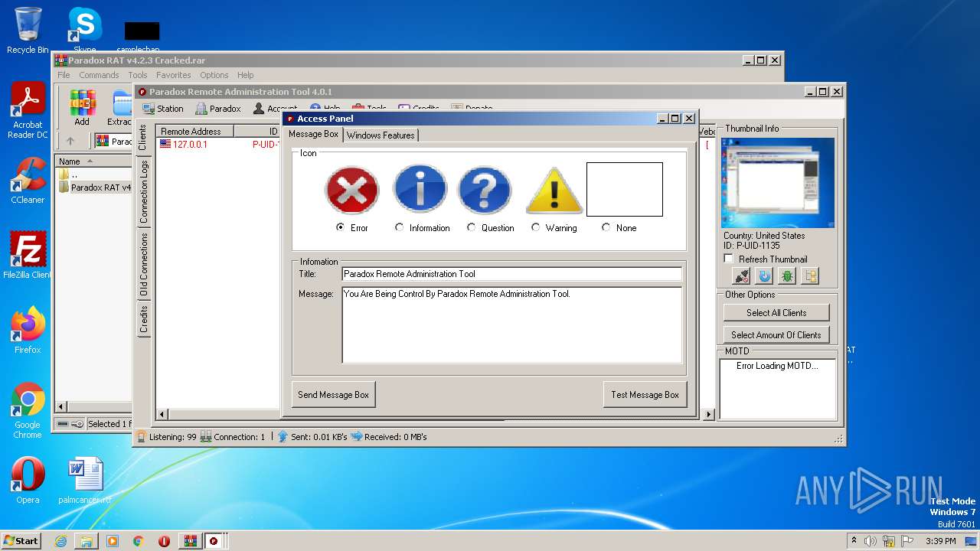Click the Error Loading MOTD text
980x551 pixels.
click(x=777, y=366)
